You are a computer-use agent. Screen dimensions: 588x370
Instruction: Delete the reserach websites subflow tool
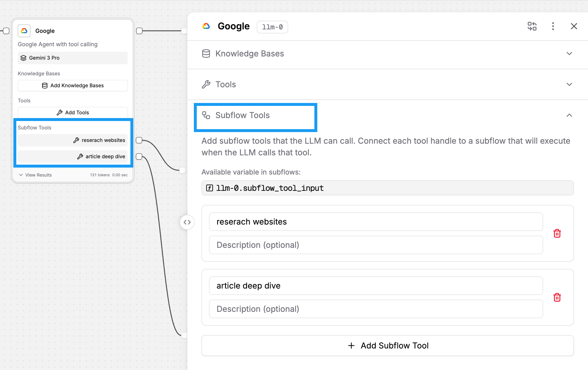click(557, 233)
